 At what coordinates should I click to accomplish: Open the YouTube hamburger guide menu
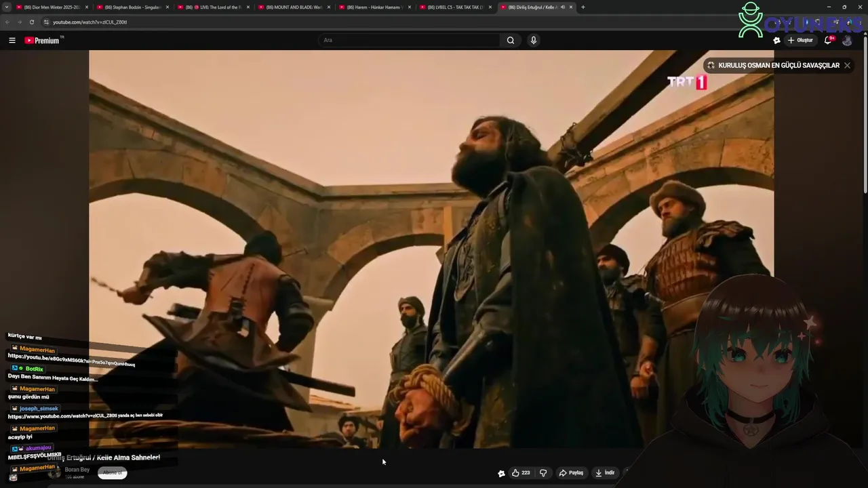pos(12,40)
